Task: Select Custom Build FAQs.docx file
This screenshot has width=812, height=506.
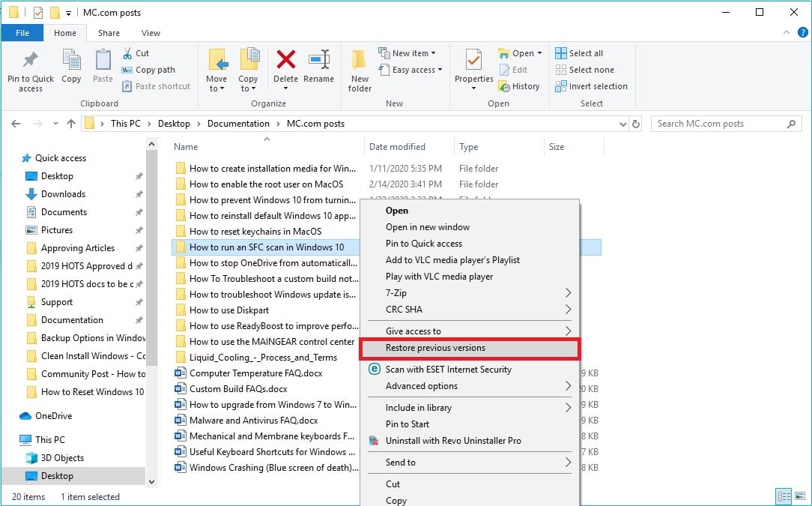Action: click(238, 389)
